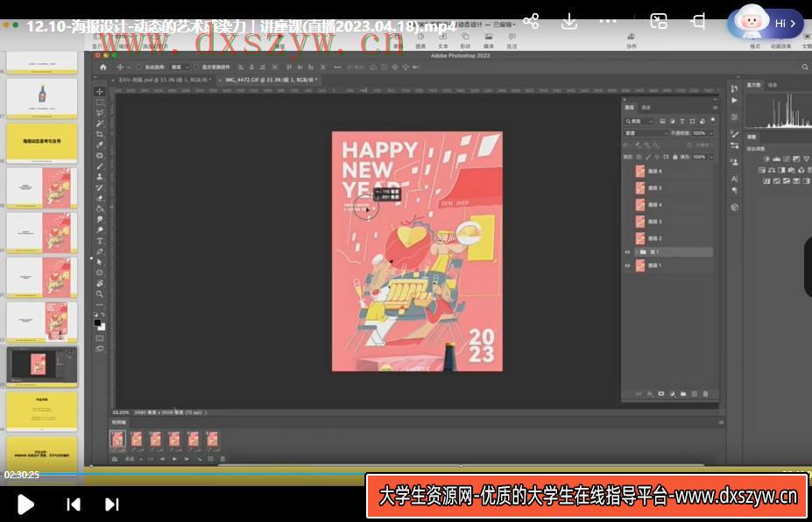Expand status bar info arrow

(x=206, y=413)
